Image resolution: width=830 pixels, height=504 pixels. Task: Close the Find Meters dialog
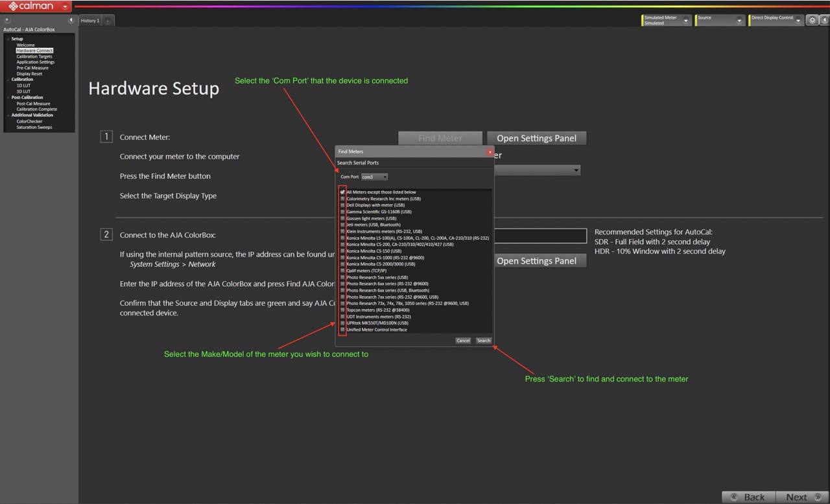point(490,152)
